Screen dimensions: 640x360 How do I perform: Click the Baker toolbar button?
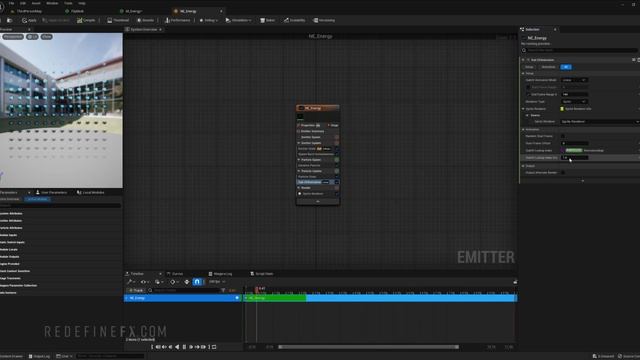click(x=268, y=20)
